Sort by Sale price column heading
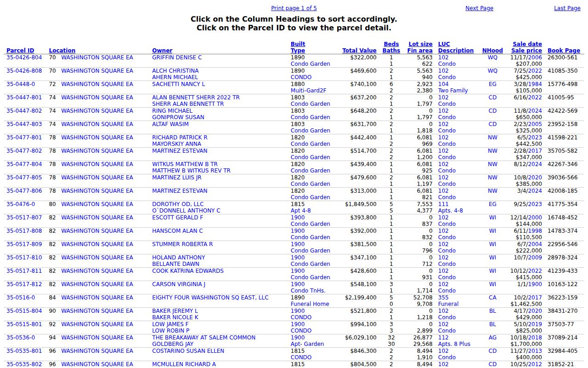588x368 pixels. pyautogui.click(x=526, y=51)
